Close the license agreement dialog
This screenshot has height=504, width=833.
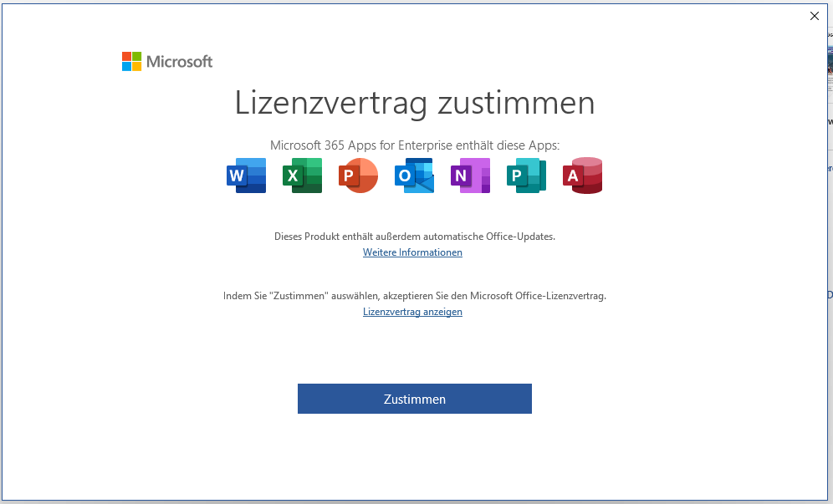pos(815,16)
